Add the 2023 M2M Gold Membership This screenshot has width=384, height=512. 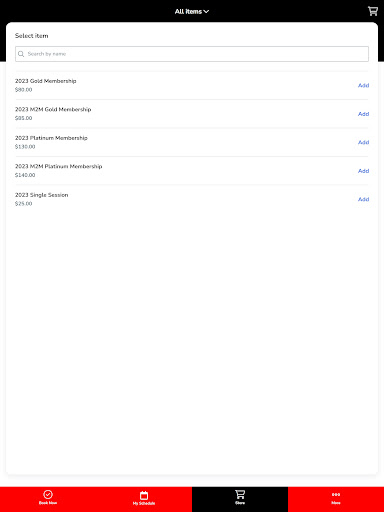click(x=363, y=114)
